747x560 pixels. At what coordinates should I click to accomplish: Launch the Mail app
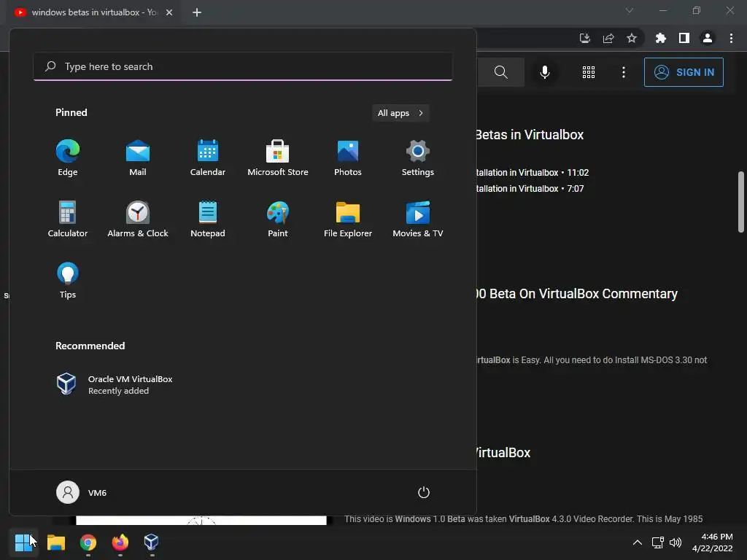click(x=138, y=158)
